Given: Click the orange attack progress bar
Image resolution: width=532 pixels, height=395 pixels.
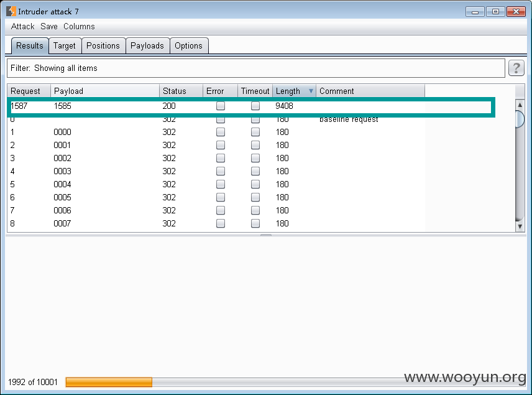Looking at the screenshot, I should click(x=109, y=382).
